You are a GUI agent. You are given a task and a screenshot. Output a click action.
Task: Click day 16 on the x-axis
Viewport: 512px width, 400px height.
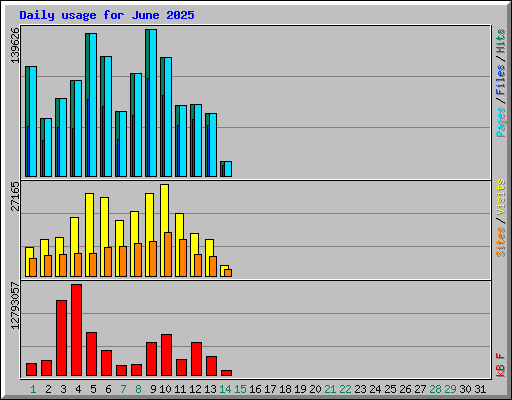(255, 389)
